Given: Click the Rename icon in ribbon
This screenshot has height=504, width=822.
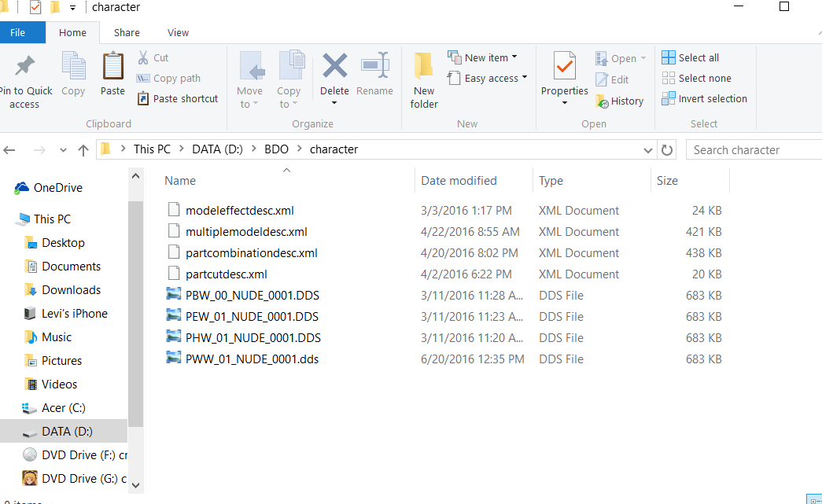Looking at the screenshot, I should pyautogui.click(x=374, y=67).
